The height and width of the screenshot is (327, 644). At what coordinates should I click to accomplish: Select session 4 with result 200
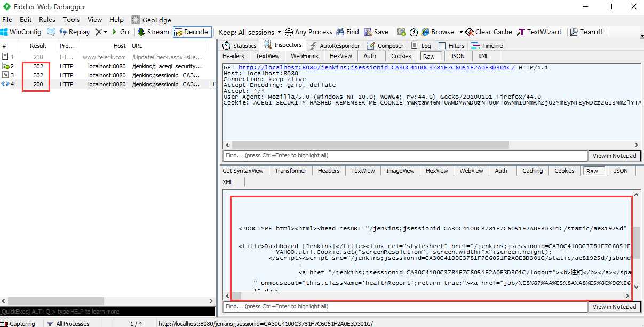click(107, 84)
